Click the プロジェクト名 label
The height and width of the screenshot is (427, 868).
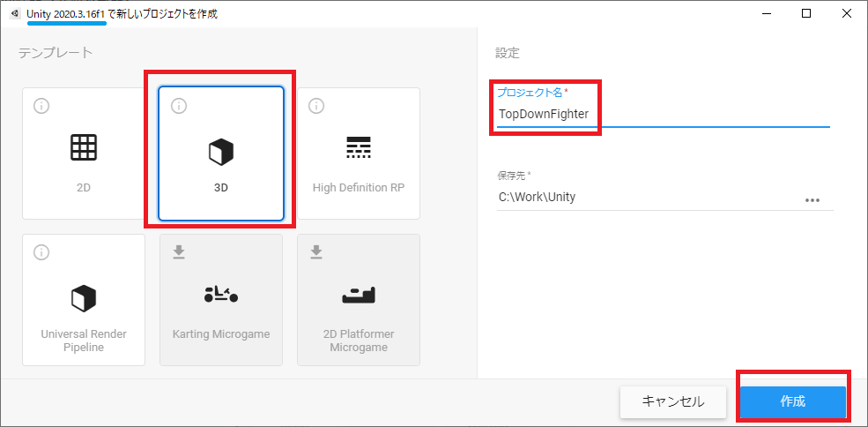[529, 91]
